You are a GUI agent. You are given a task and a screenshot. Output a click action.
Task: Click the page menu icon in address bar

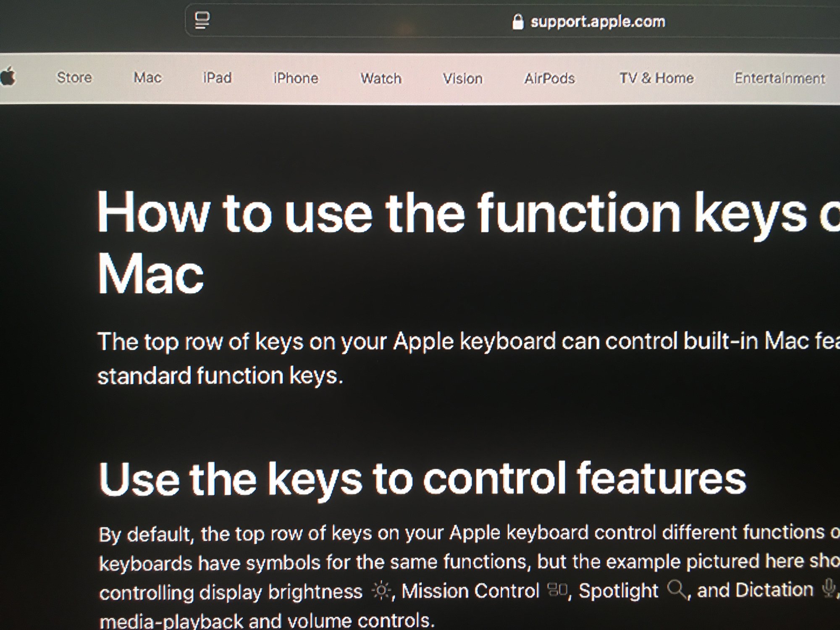[202, 20]
